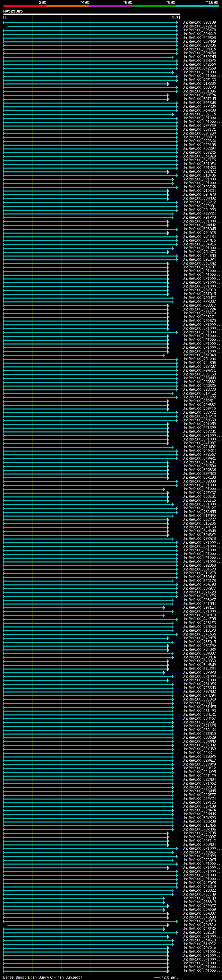222x980 pixels.
Task: Select hit UniRef100_C1PFL2
Action: tap(199, 394)
